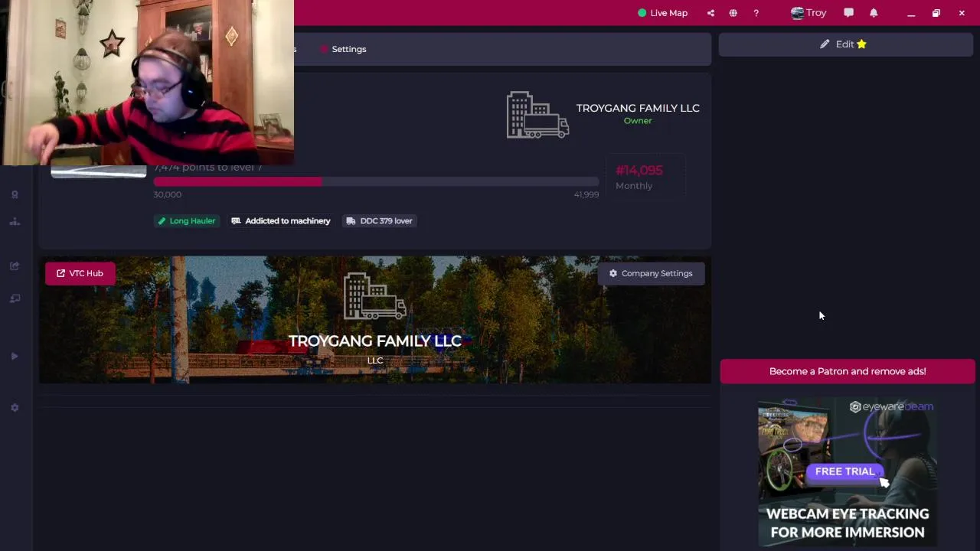The height and width of the screenshot is (551, 980).
Task: Click the Long Hauler badge
Action: [187, 221]
